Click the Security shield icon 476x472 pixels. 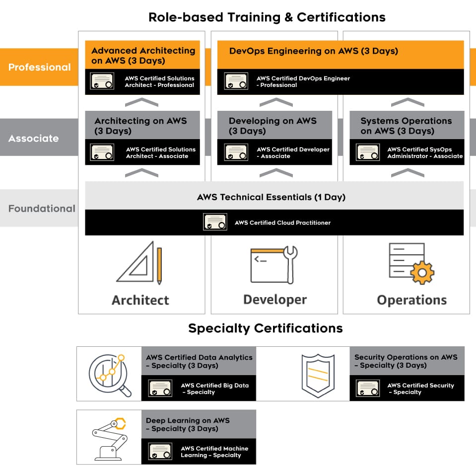[318, 375]
